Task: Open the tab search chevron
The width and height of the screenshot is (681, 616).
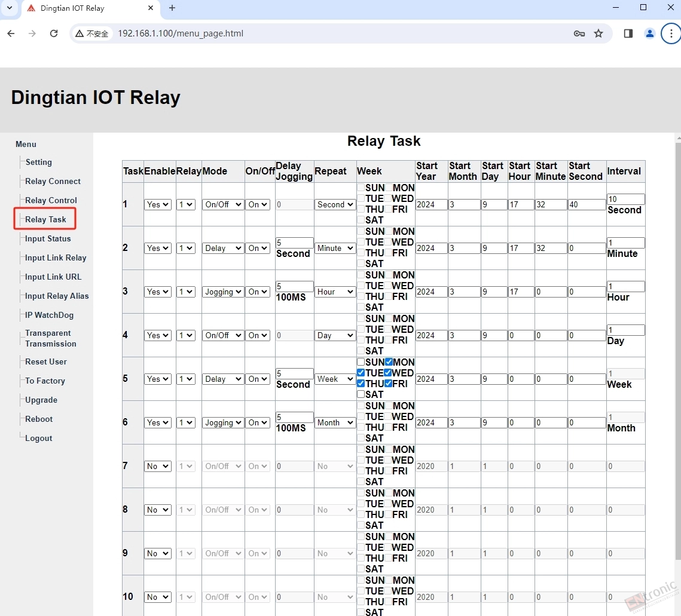Action: (9, 8)
